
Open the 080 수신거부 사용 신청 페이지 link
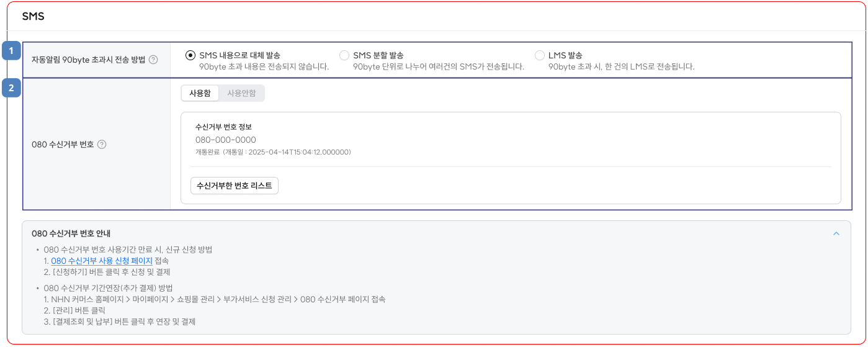[102, 261]
